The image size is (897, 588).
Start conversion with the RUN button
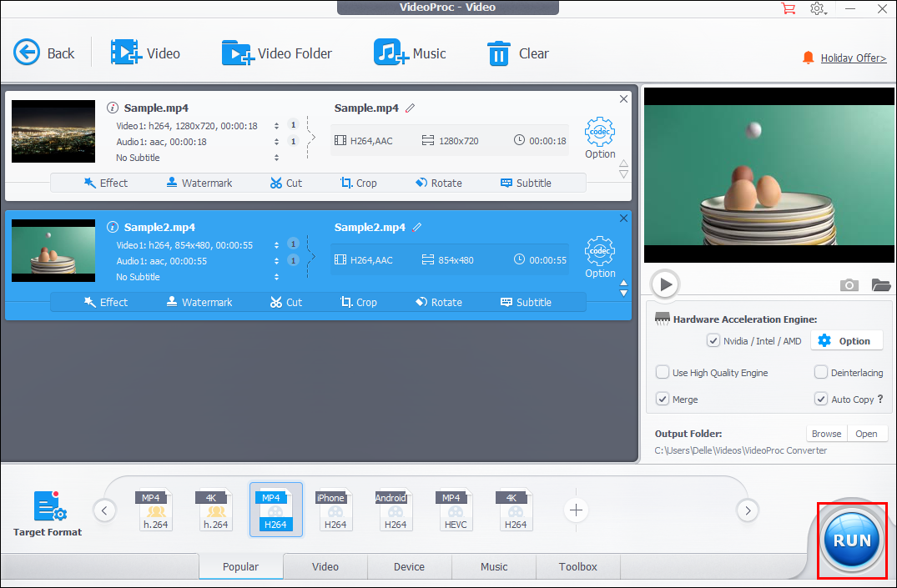(x=852, y=540)
